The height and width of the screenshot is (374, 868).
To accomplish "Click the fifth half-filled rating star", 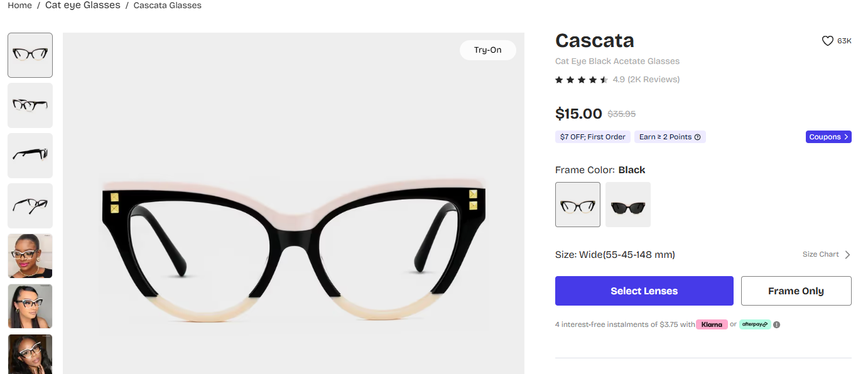I will [x=604, y=79].
